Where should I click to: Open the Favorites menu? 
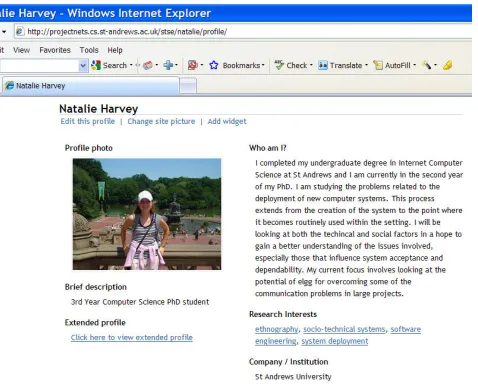coord(55,50)
